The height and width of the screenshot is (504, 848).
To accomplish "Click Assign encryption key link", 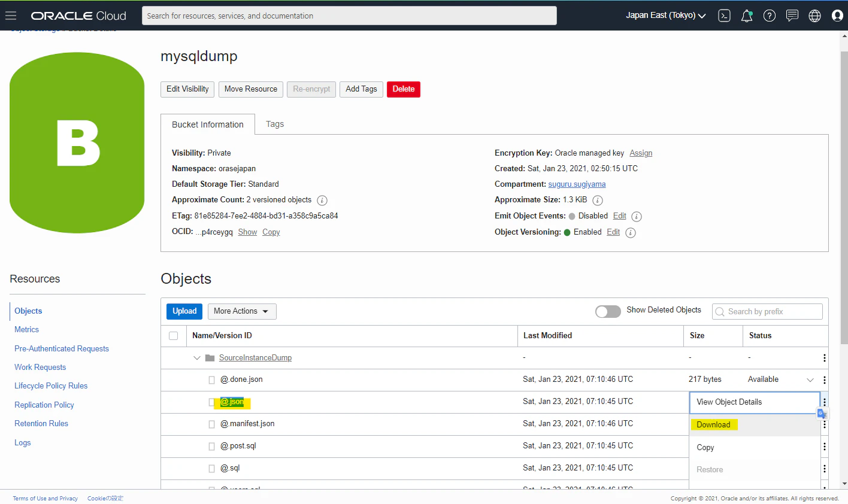I will 641,153.
